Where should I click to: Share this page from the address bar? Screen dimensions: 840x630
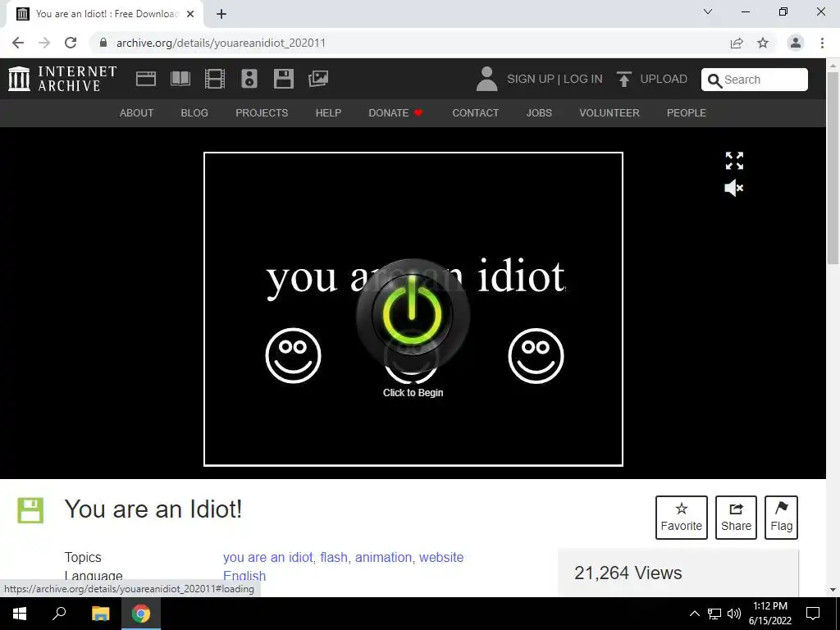(737, 43)
